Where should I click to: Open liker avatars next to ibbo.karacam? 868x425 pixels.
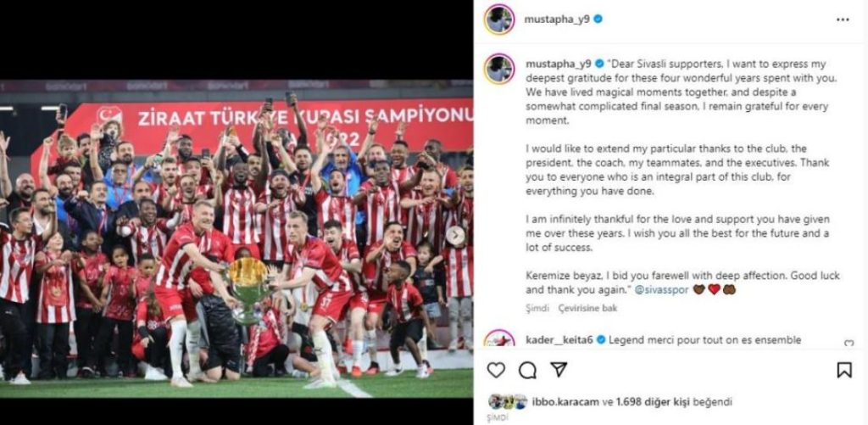pyautogui.click(x=507, y=402)
